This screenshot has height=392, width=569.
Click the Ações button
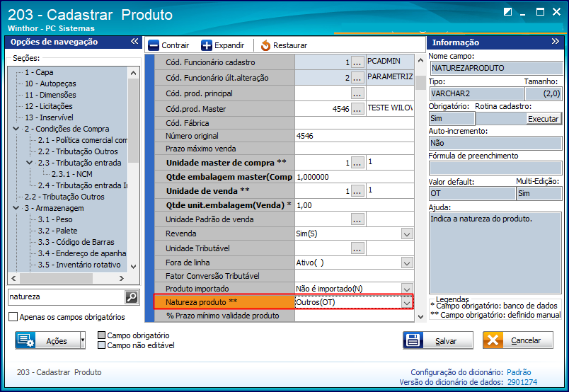click(x=47, y=340)
